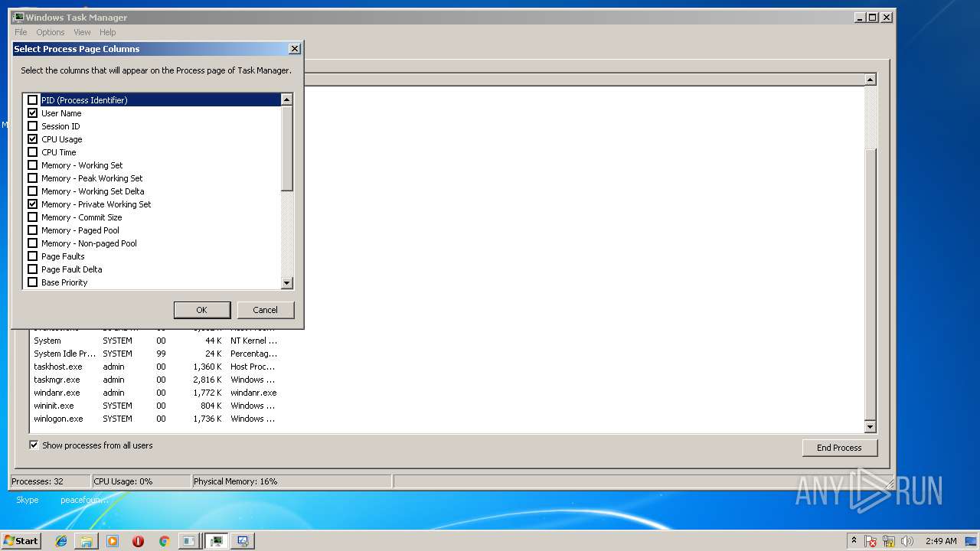Viewport: 980px width, 551px height.
Task: Enable Memory - Paged Pool column
Action: [x=33, y=230]
